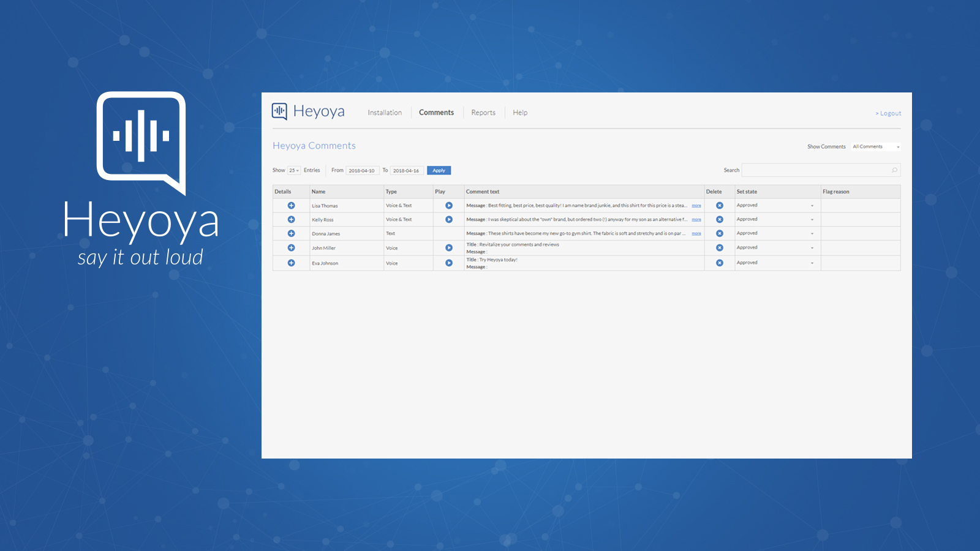Image resolution: width=980 pixels, height=551 pixels.
Task: Click the Logout link
Action: tap(888, 113)
